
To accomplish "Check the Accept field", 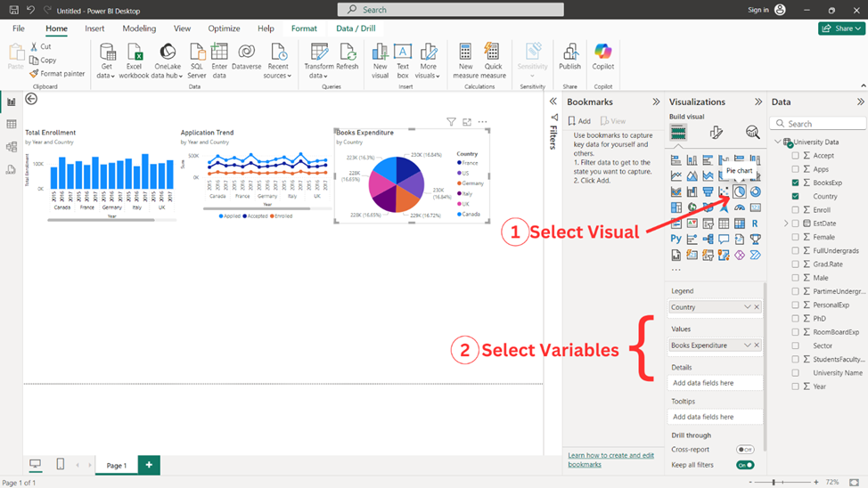I will (x=796, y=156).
